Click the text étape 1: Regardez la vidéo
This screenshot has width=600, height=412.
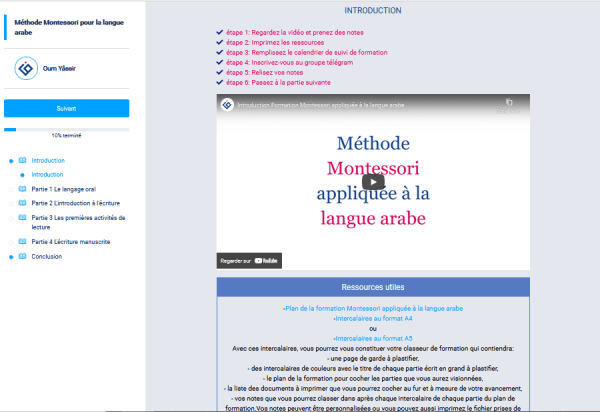(x=295, y=33)
